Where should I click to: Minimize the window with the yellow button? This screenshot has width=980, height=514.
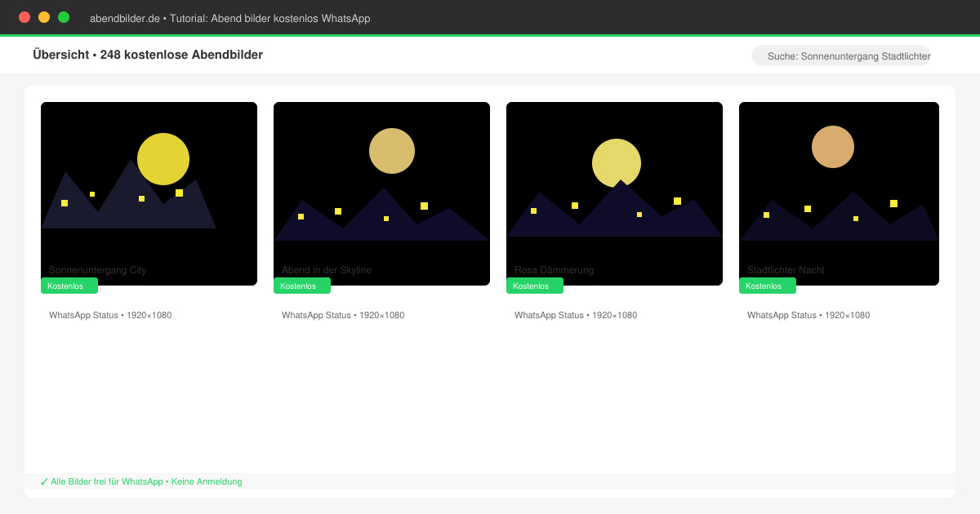[x=44, y=17]
